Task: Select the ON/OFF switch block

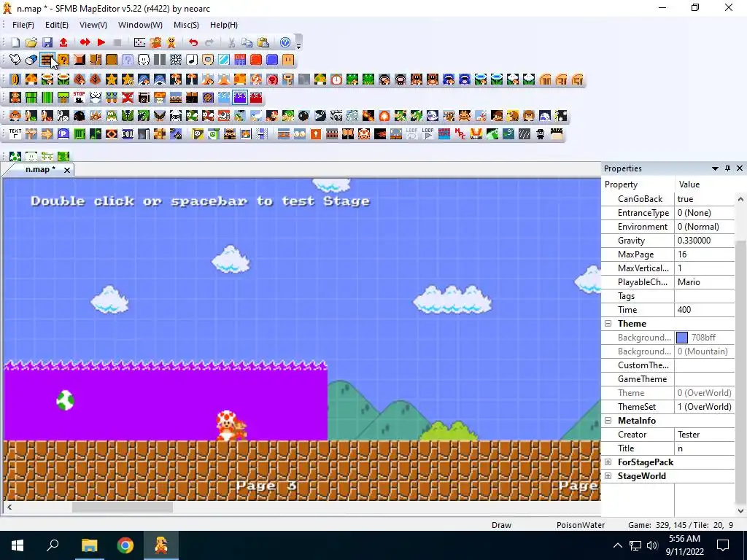Action: [x=239, y=60]
